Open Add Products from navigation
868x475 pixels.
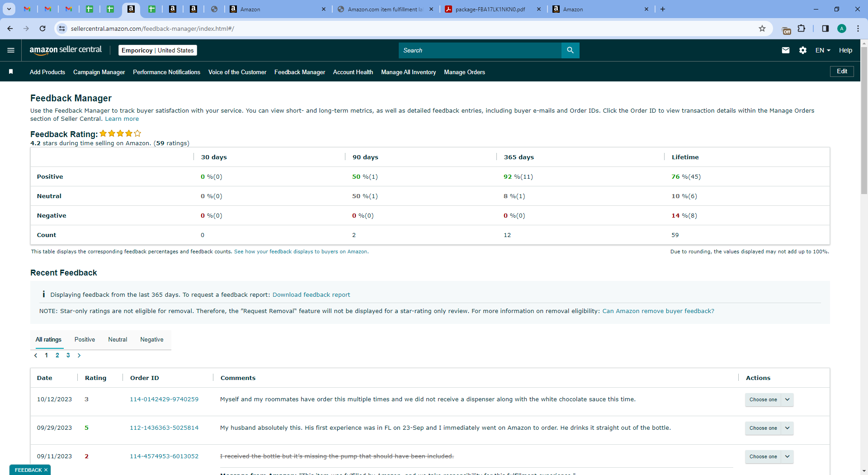pos(47,72)
